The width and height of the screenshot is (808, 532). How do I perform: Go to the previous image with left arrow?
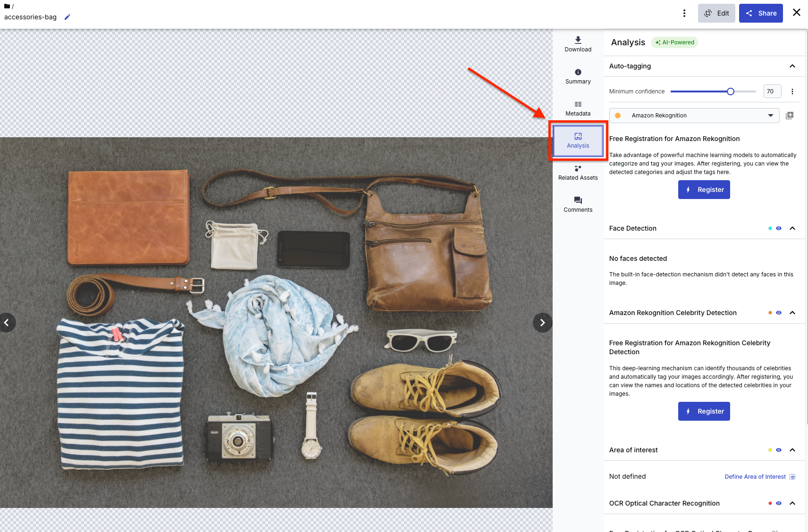7,323
